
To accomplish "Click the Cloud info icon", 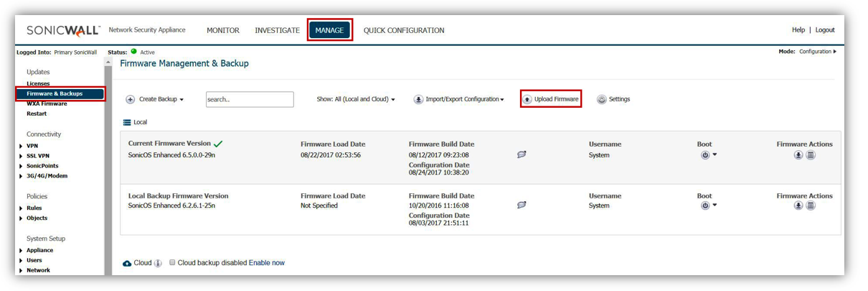I will point(158,263).
